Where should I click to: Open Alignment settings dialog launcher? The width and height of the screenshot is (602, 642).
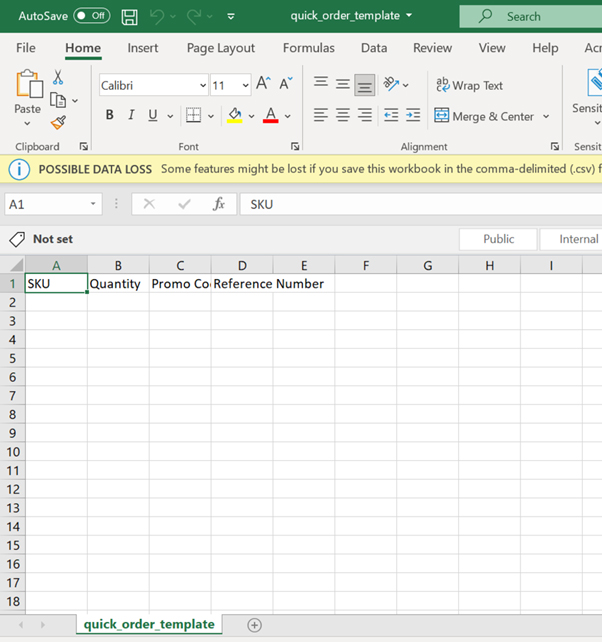(554, 146)
